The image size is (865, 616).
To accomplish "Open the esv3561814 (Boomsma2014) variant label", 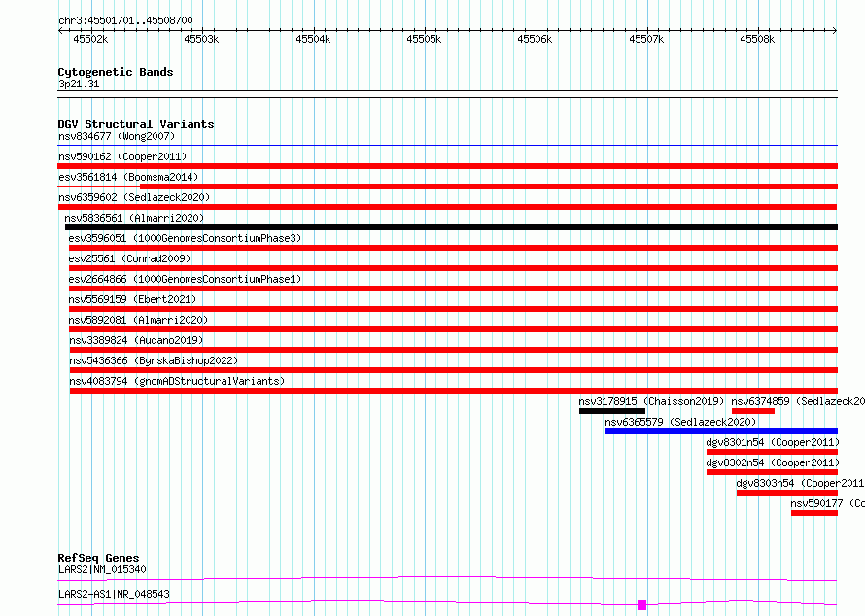I will point(128,177).
